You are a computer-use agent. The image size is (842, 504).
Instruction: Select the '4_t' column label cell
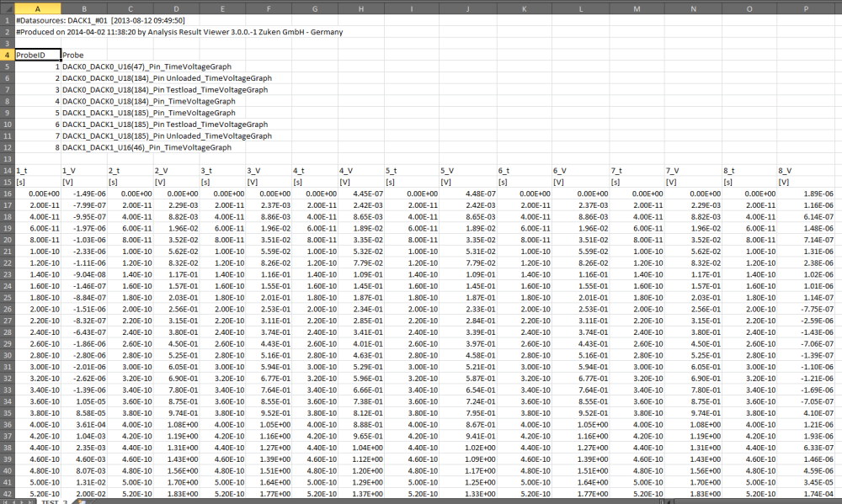tap(315, 171)
